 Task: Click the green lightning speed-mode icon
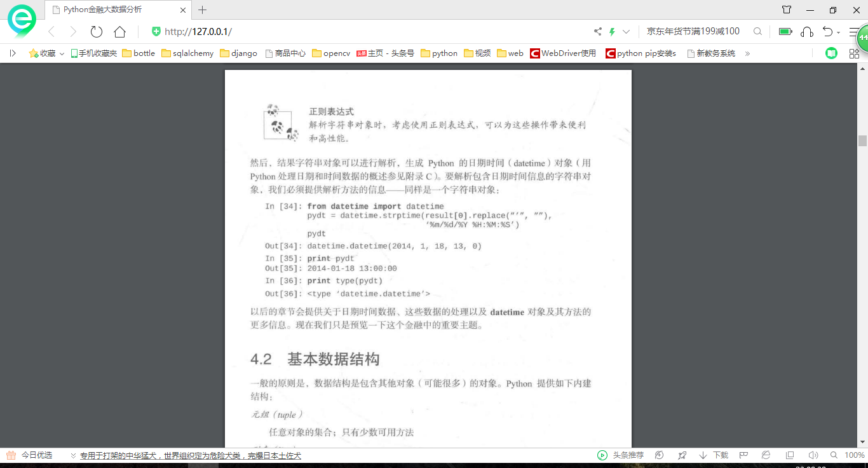[x=613, y=31]
